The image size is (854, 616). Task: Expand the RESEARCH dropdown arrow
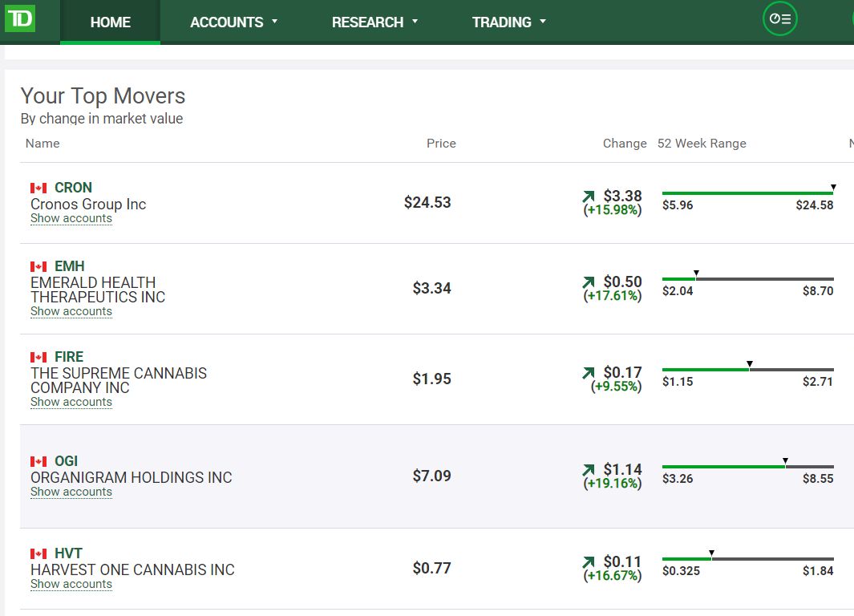tap(415, 21)
